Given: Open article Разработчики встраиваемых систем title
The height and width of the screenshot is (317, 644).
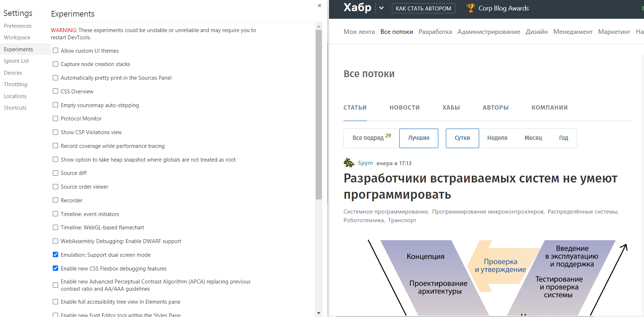Looking at the screenshot, I should click(x=480, y=186).
